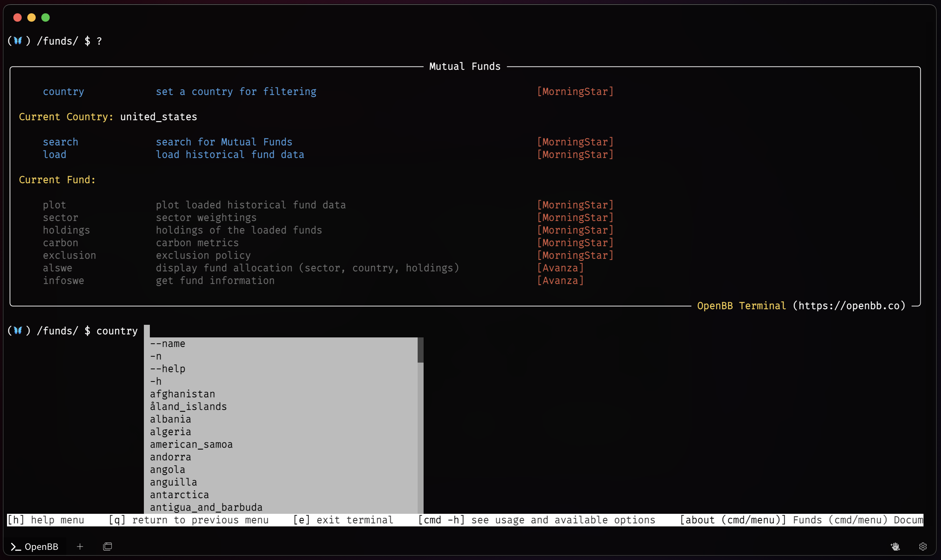Viewport: 941px width, 560px height.
Task: Click the 'infoswe' command text
Action: [x=63, y=280]
